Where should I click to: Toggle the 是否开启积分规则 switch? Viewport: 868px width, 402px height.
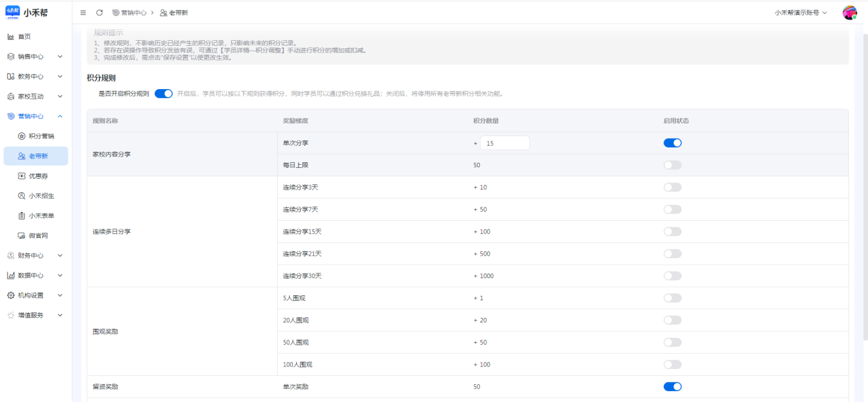coord(163,94)
